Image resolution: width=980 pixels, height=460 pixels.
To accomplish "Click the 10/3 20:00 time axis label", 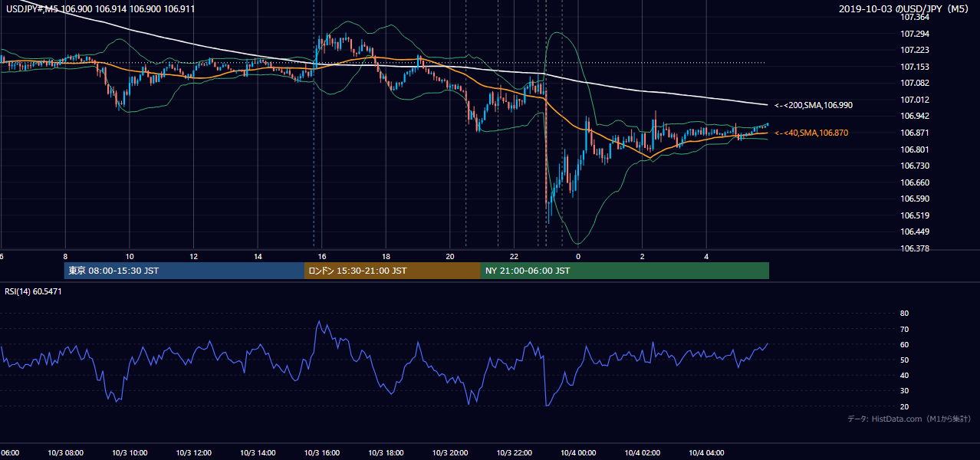I will 450,453.
